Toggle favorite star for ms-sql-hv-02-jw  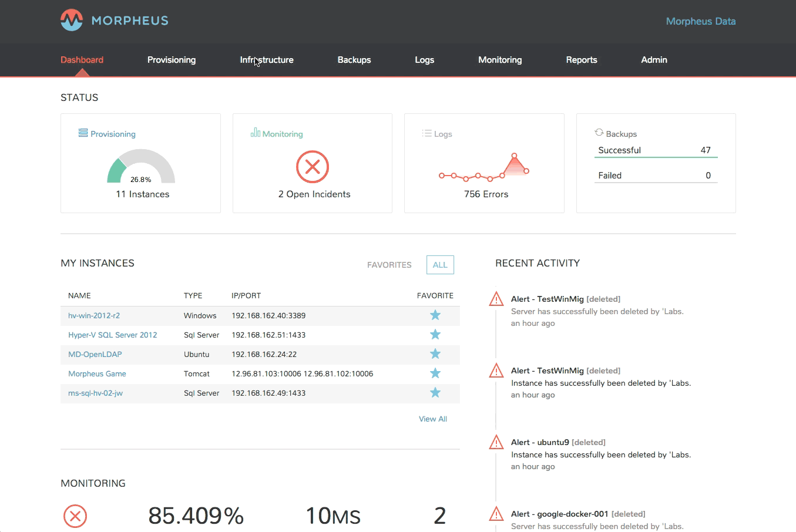435,393
